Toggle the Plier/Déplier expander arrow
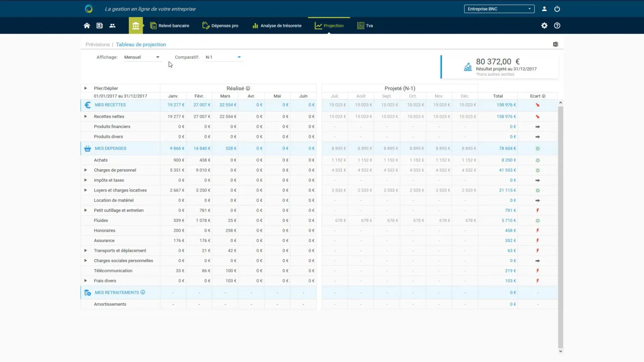 [x=86, y=88]
